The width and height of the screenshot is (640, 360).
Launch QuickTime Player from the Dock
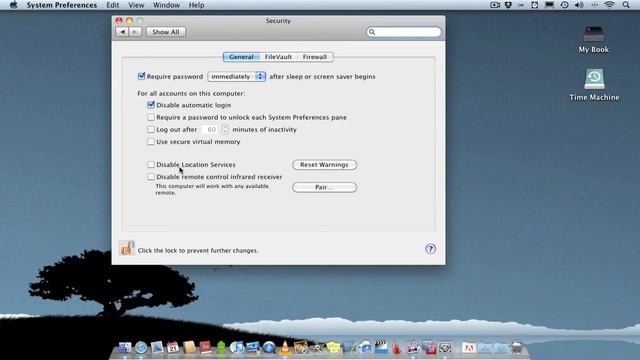(269, 347)
